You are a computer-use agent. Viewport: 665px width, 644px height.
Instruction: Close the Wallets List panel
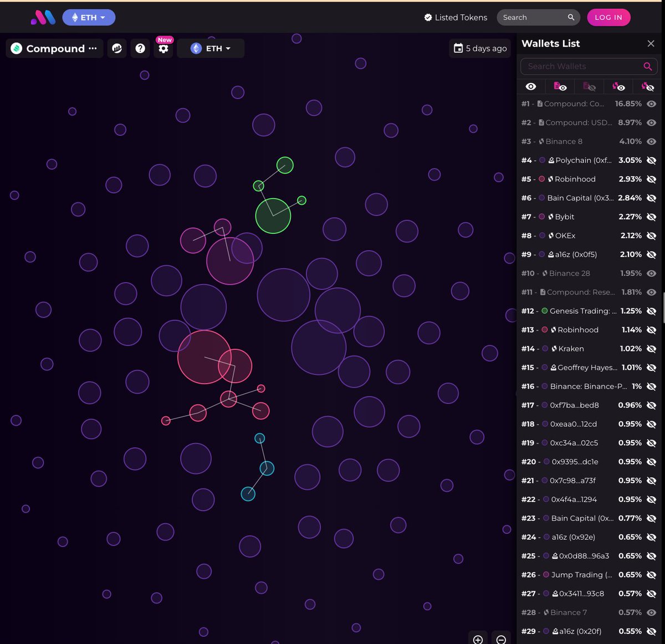pyautogui.click(x=651, y=43)
